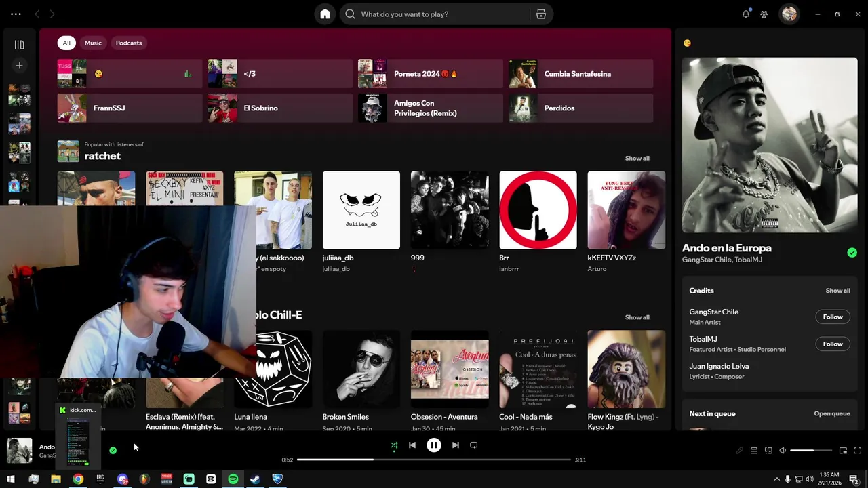Toggle repeat mode

click(474, 445)
